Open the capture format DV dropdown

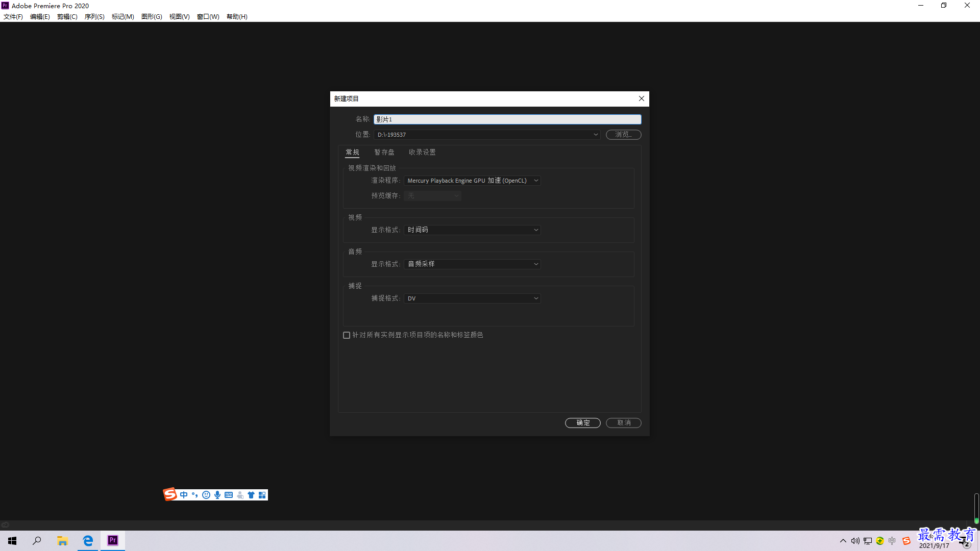(x=472, y=298)
